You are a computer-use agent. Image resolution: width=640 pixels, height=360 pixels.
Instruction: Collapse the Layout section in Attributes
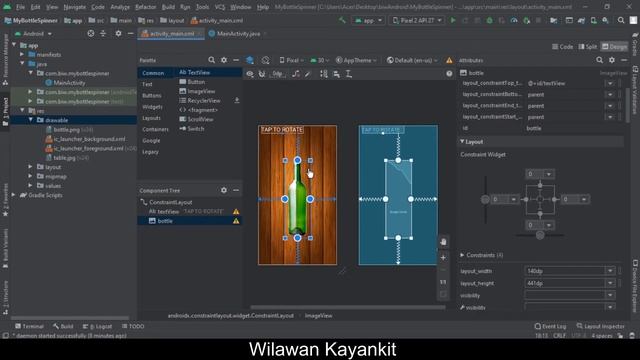(462, 142)
